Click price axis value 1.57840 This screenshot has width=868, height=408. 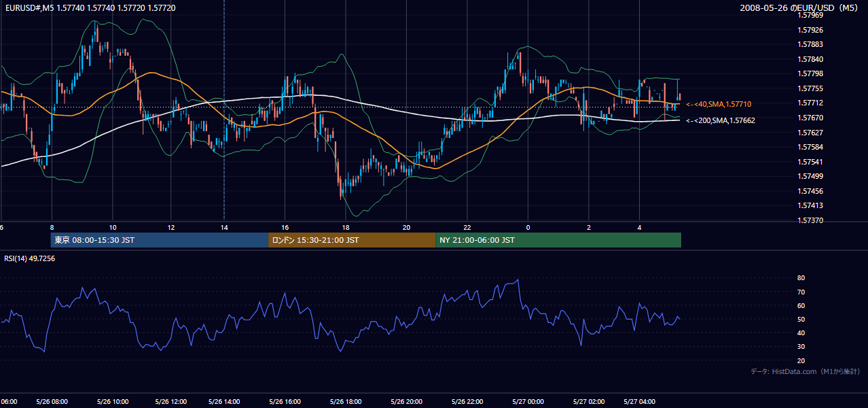810,60
